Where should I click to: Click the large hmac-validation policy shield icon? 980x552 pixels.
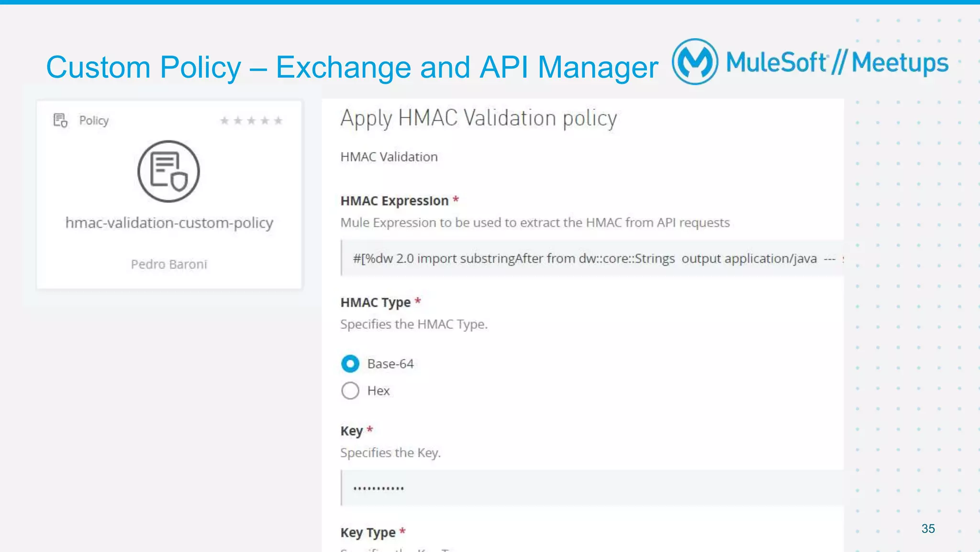pyautogui.click(x=169, y=171)
